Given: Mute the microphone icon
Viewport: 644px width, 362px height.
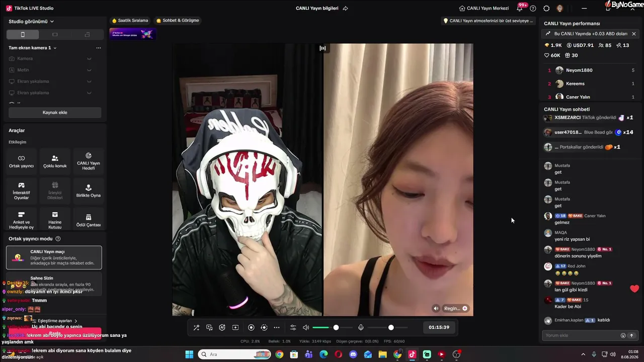Looking at the screenshot, I should tap(361, 328).
